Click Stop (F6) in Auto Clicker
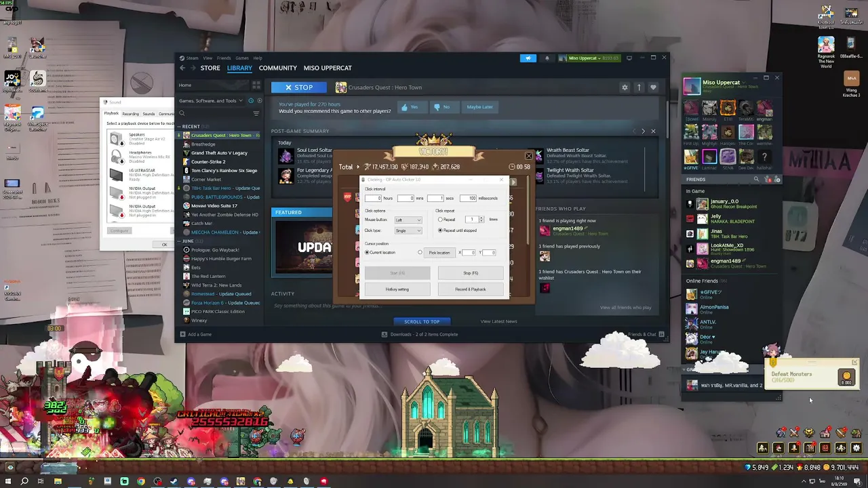The width and height of the screenshot is (868, 488). 471,273
